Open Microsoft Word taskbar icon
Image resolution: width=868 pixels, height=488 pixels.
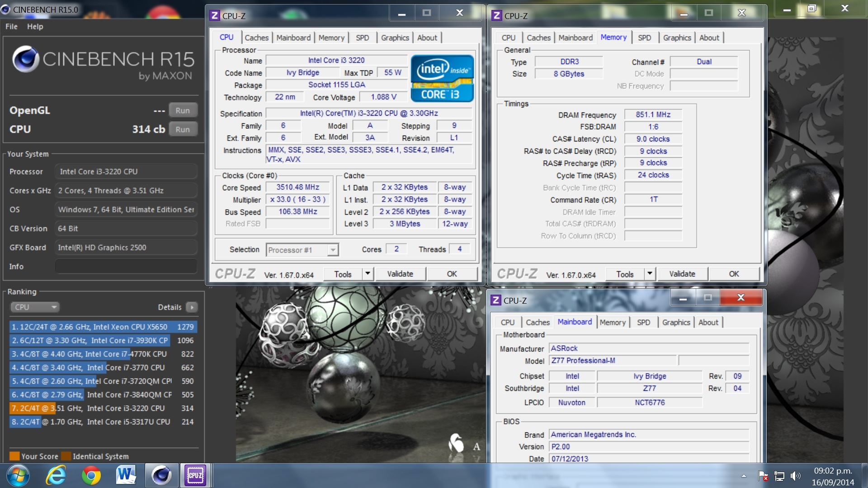(126, 475)
